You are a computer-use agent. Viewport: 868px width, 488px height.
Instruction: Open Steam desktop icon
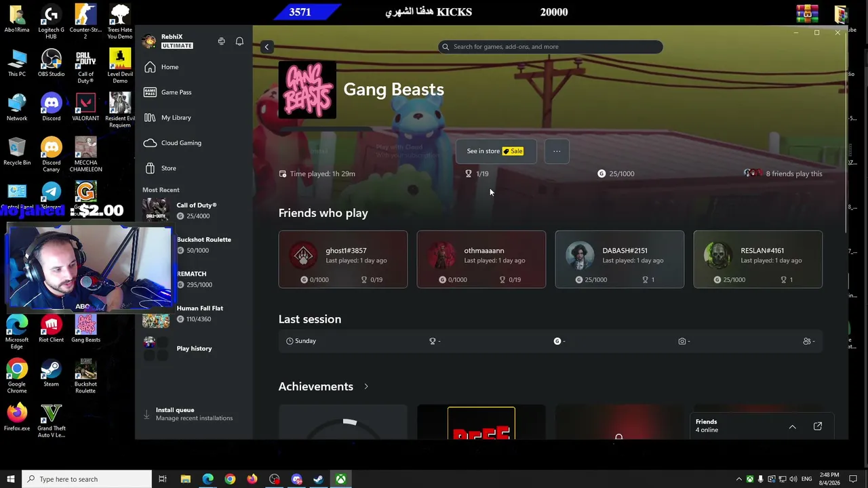tap(51, 373)
